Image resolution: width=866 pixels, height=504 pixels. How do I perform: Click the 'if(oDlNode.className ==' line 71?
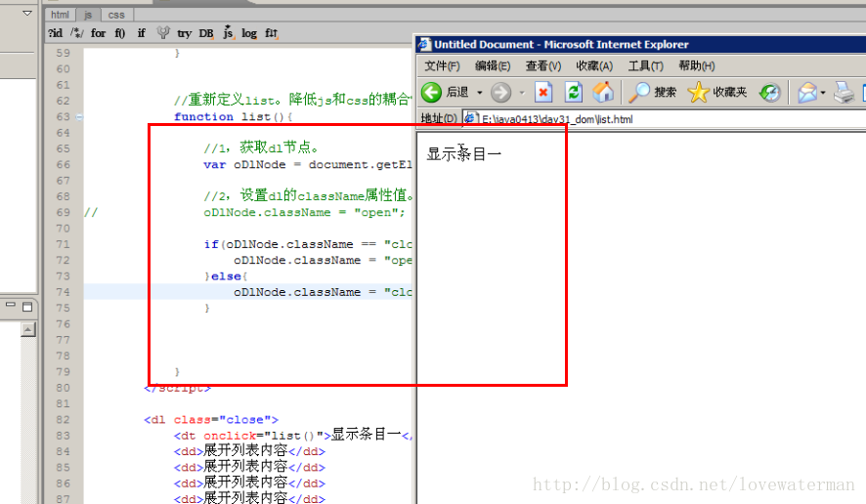(308, 244)
